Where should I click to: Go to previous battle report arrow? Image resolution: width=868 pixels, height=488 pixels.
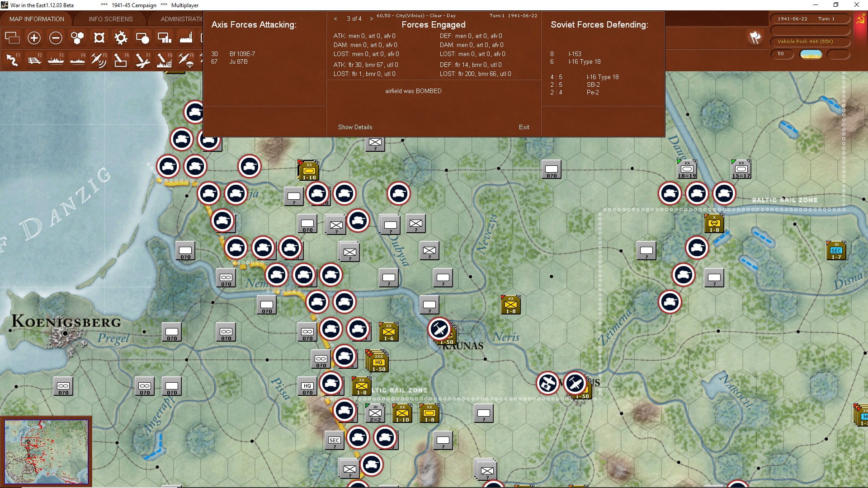point(335,19)
